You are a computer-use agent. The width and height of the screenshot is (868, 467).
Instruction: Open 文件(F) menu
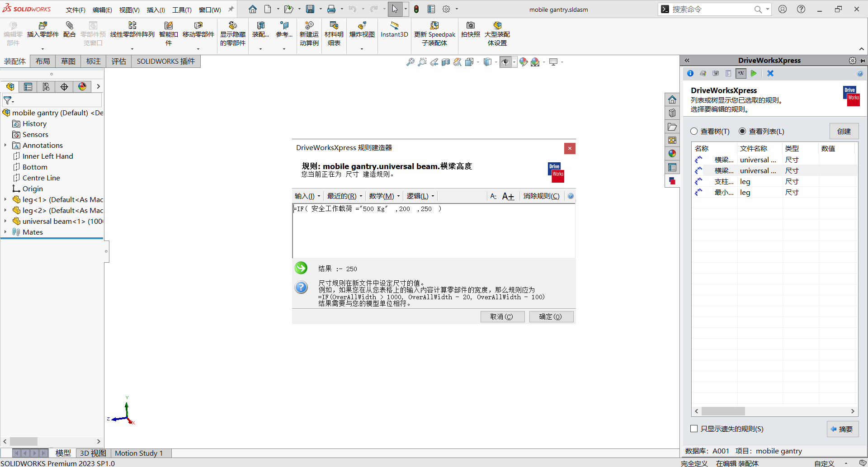[75, 9]
